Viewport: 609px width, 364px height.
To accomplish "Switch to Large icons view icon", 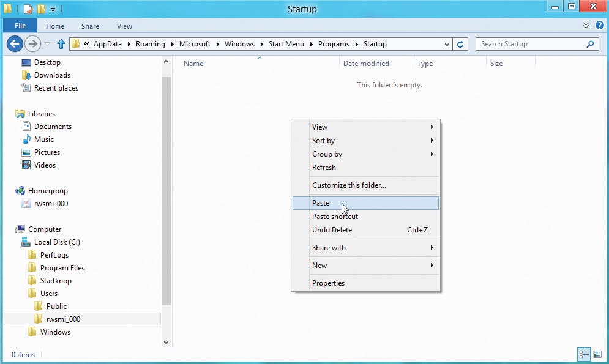I will [x=597, y=354].
